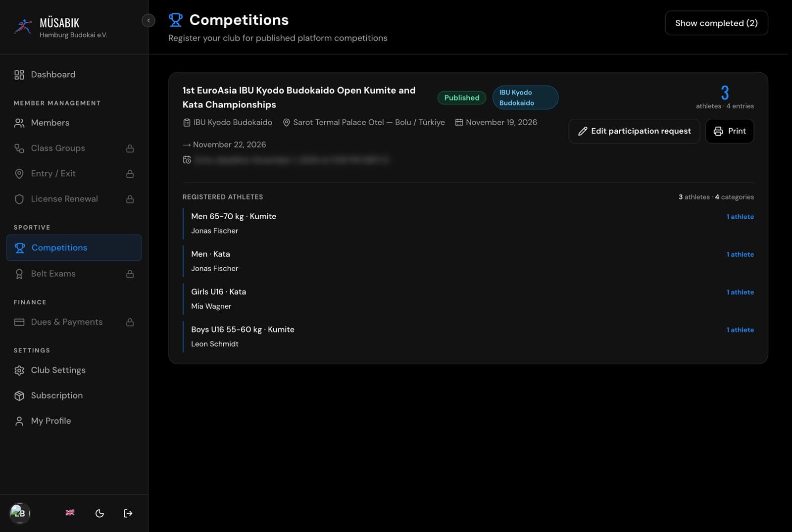Click the calendar icon beside November 19, 2026

[459, 123]
